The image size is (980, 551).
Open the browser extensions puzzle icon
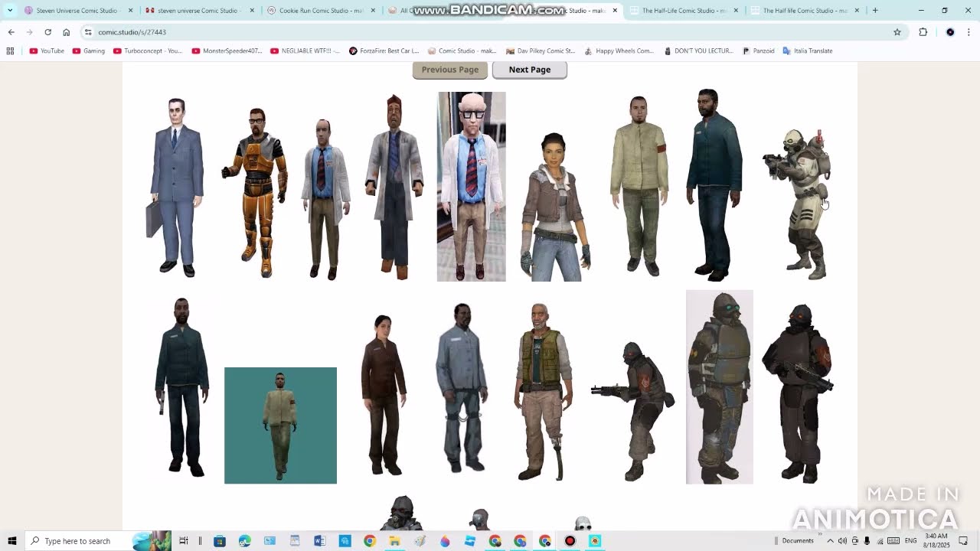point(923,32)
